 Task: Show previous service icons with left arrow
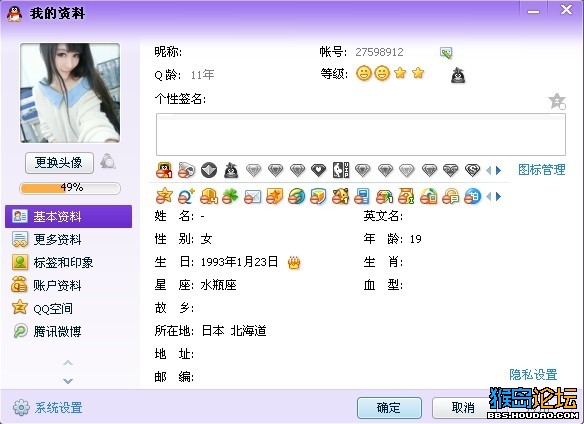coord(489,196)
